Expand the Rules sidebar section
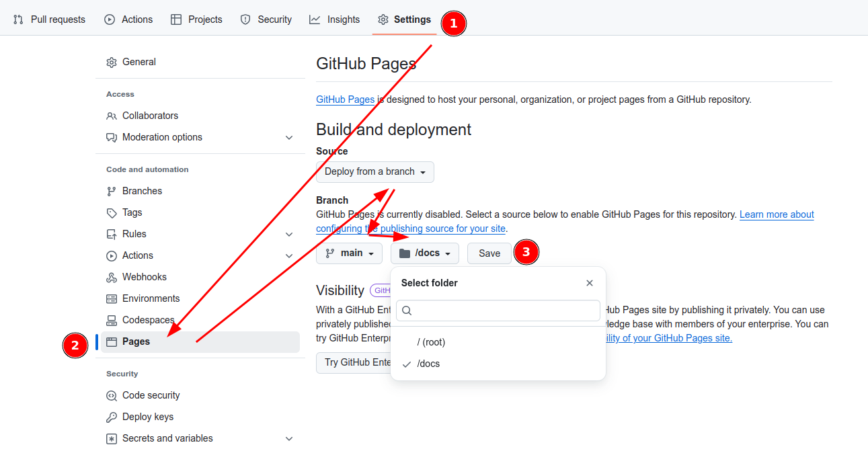This screenshot has height=449, width=868. click(x=289, y=235)
